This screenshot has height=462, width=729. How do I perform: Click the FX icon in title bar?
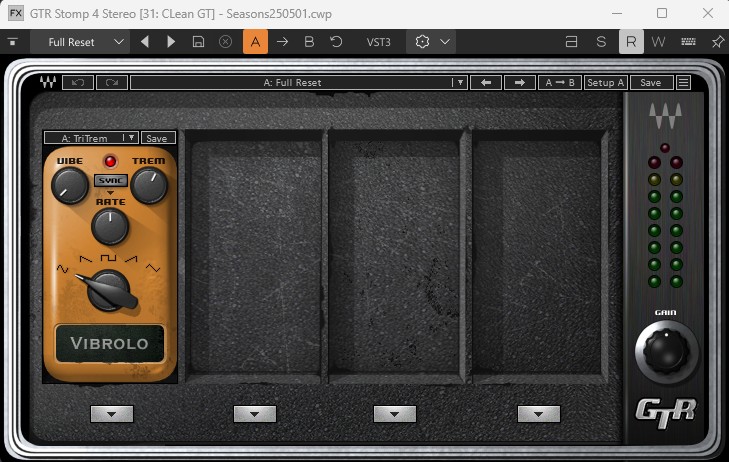16,13
